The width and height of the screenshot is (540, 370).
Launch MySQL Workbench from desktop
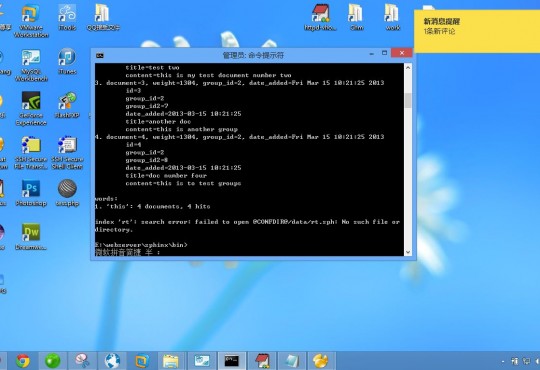[x=31, y=65]
